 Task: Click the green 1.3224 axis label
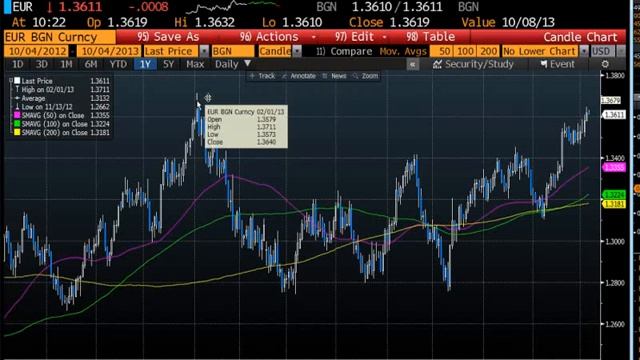point(614,195)
